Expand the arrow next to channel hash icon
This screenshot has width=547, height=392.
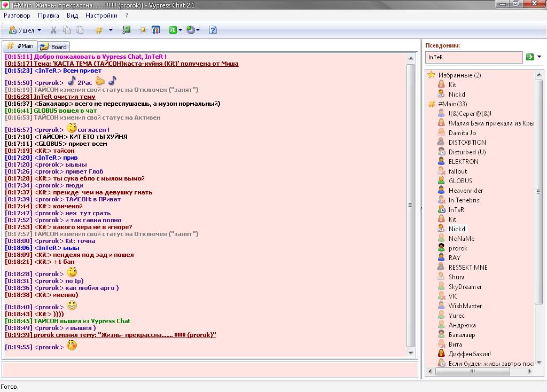pyautogui.click(x=111, y=30)
